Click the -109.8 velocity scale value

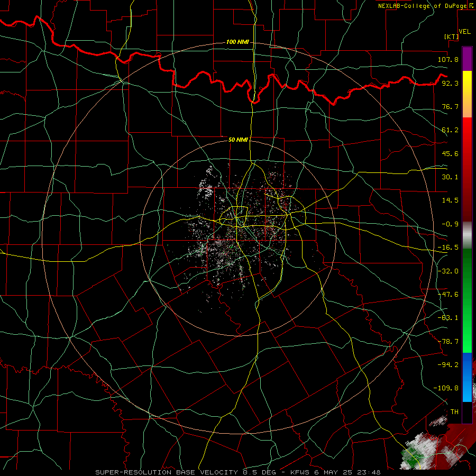point(446,388)
